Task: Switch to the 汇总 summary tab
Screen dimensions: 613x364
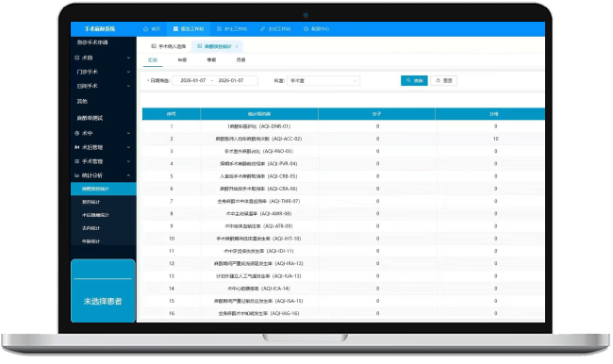Action: [153, 59]
